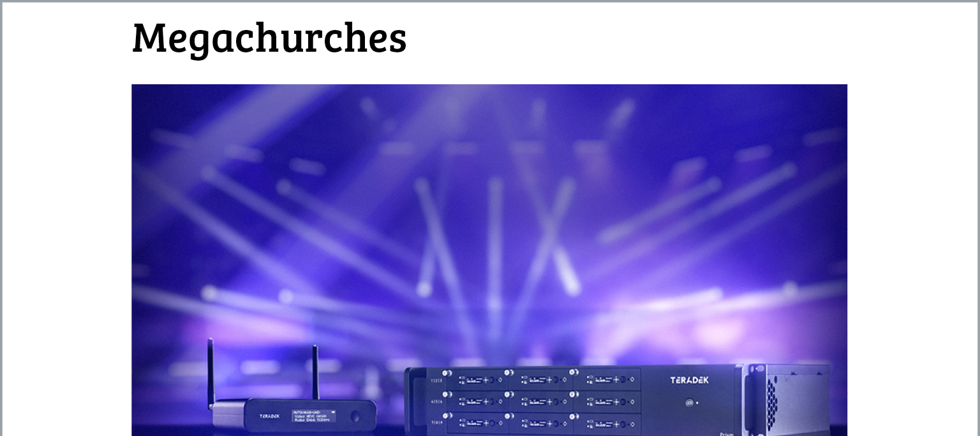Click the small device's text display screen
The height and width of the screenshot is (436, 980).
(x=314, y=416)
